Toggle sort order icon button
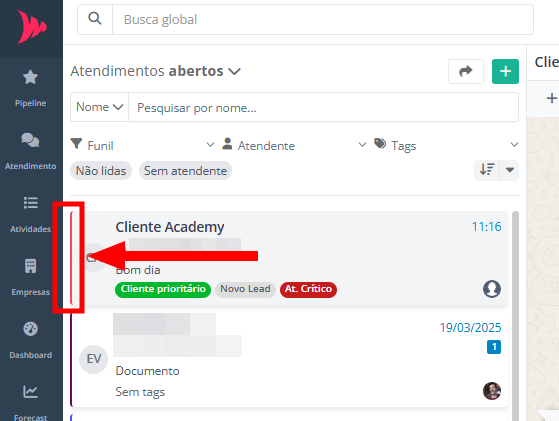This screenshot has height=421, width=559. tap(487, 170)
